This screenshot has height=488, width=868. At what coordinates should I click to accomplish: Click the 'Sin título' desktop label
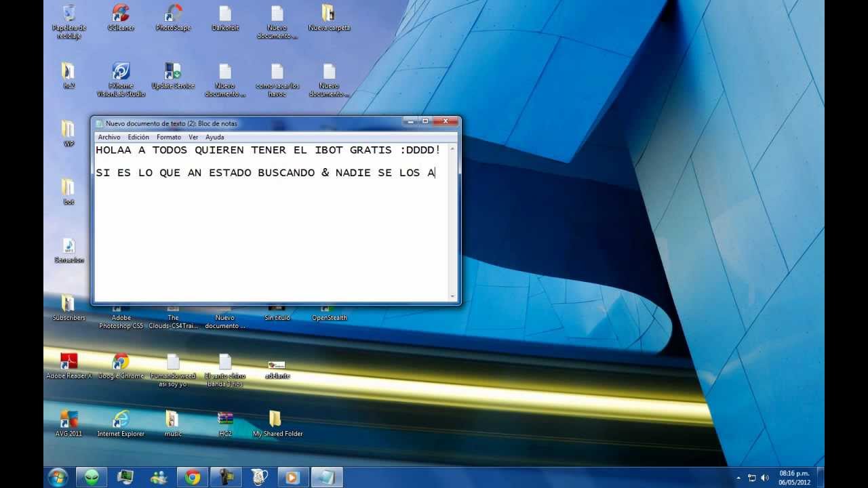pos(277,318)
